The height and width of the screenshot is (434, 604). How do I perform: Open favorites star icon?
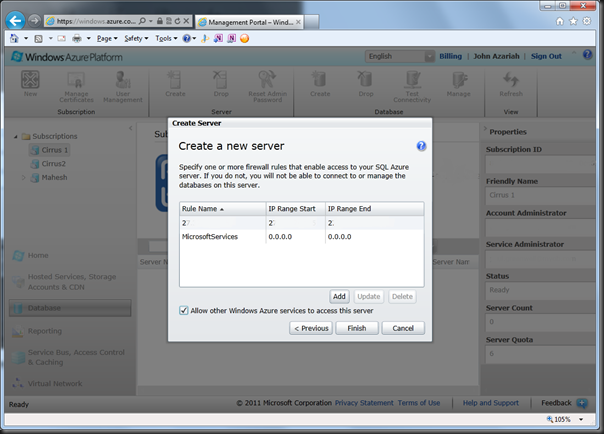click(x=573, y=21)
